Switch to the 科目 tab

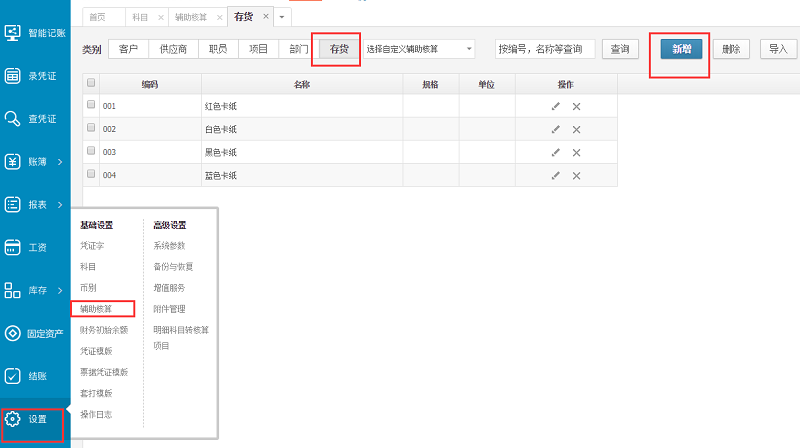tap(140, 17)
